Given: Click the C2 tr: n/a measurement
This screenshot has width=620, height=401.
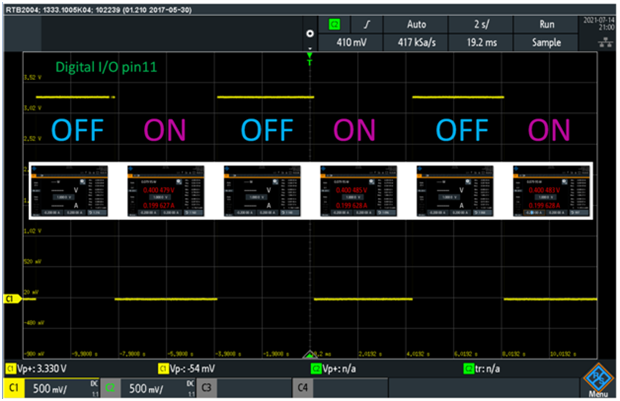Looking at the screenshot, I should [x=482, y=369].
